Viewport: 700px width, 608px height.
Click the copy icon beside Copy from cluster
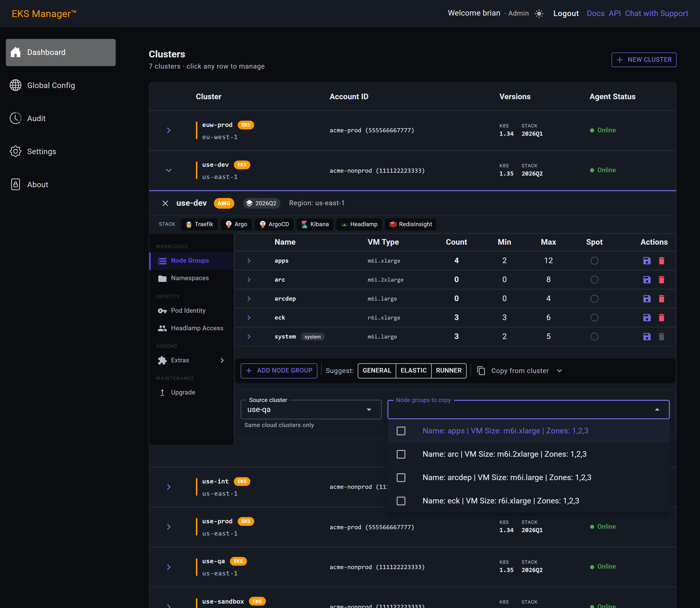(x=481, y=370)
